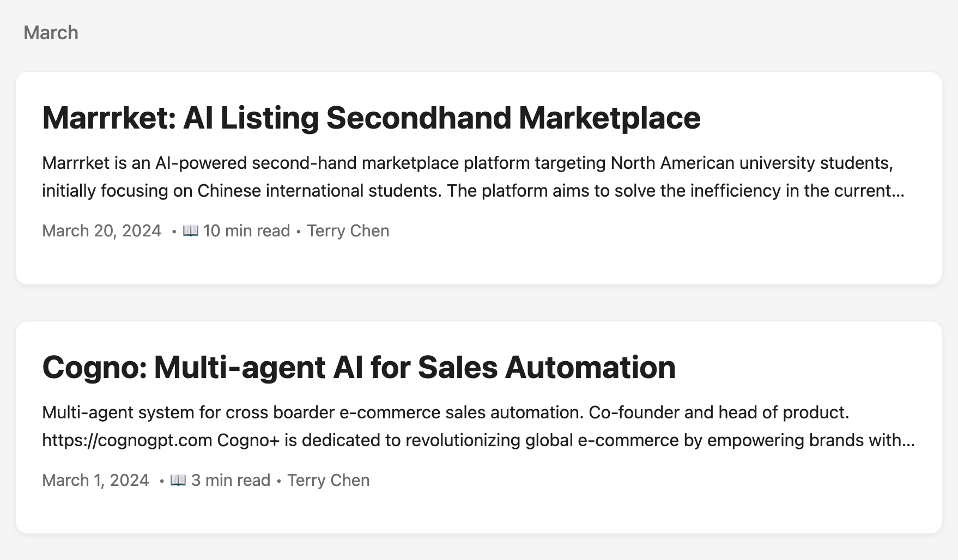Click the 10 min read label
Viewport: 958px width, 560px height.
click(x=246, y=231)
